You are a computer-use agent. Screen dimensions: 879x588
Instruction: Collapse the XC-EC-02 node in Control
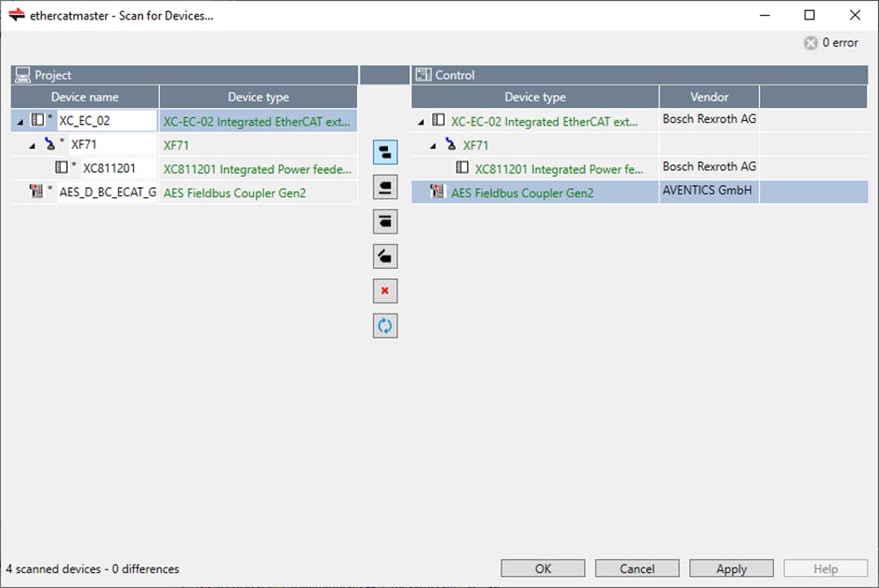(x=421, y=122)
